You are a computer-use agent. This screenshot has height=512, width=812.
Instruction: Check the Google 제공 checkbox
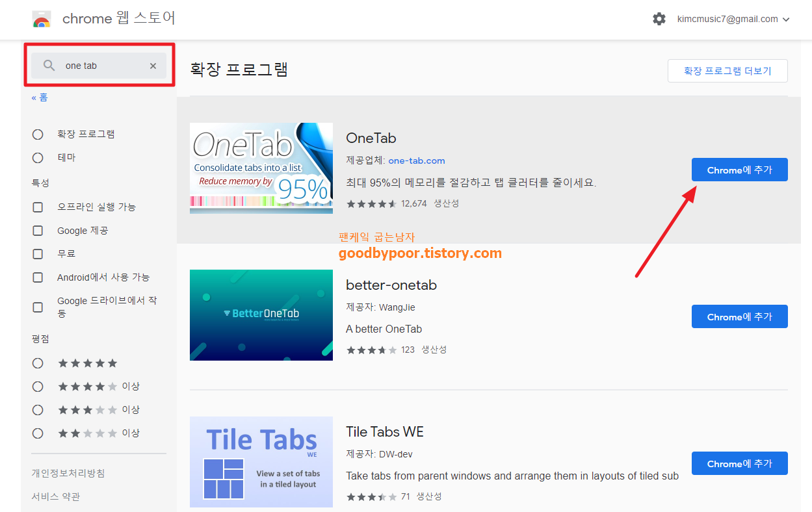pos(38,231)
